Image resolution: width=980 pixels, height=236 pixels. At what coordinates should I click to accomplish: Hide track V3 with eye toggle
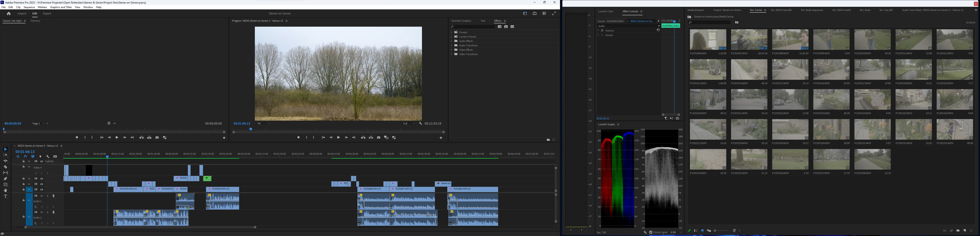coord(42,179)
